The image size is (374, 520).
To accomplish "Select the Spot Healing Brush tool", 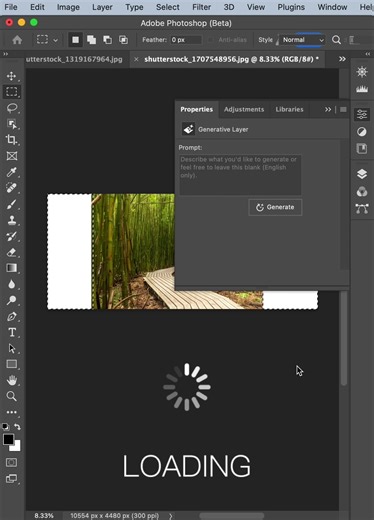I will [12, 188].
